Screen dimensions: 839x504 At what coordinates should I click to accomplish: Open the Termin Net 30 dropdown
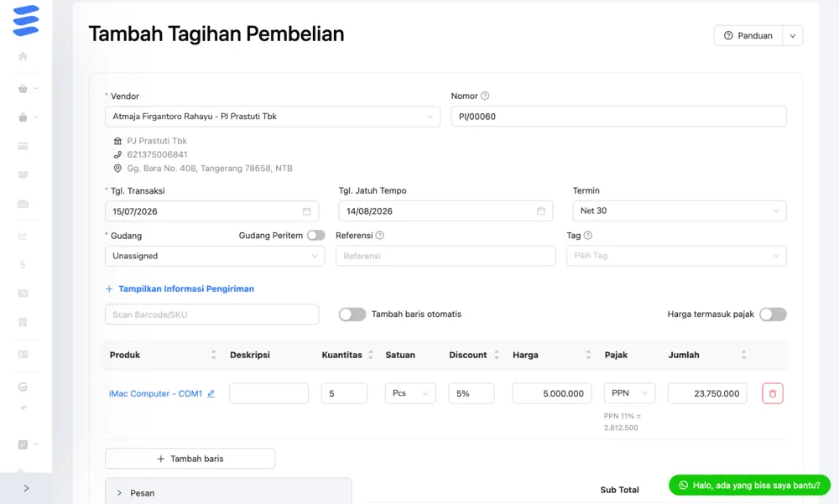click(679, 210)
